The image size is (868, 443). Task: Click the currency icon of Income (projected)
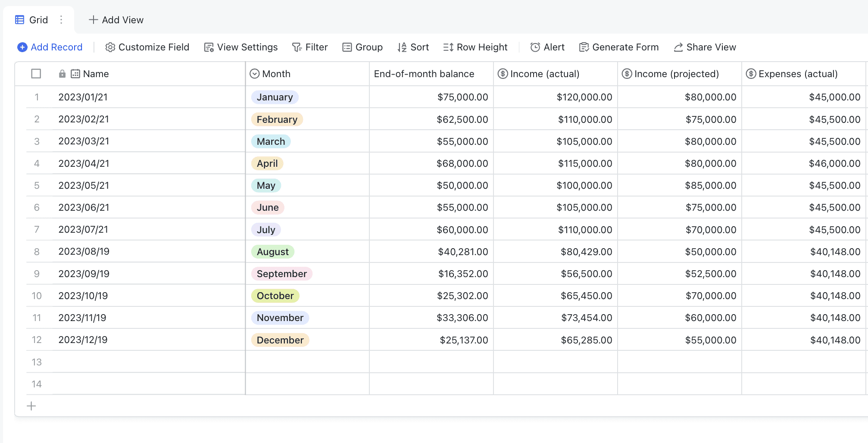tap(627, 74)
